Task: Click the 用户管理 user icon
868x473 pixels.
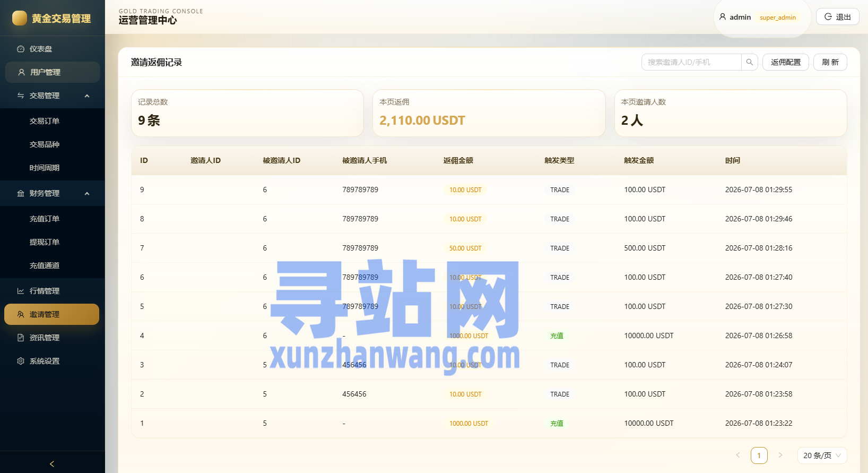Action: (22, 72)
